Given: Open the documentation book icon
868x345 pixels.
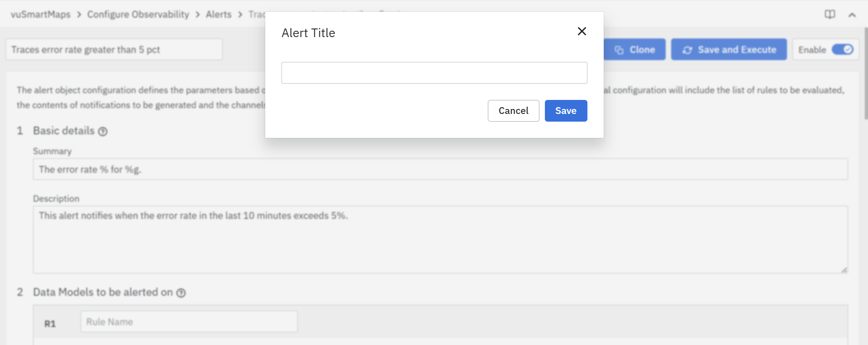Looking at the screenshot, I should (x=830, y=14).
